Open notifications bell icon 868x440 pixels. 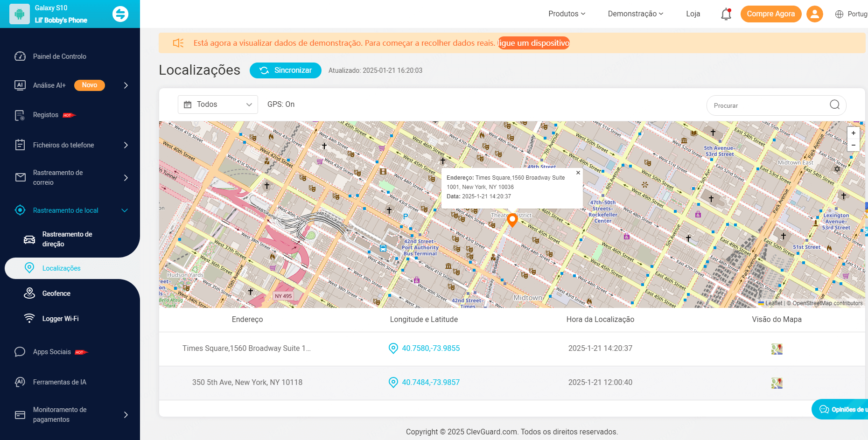click(x=726, y=14)
